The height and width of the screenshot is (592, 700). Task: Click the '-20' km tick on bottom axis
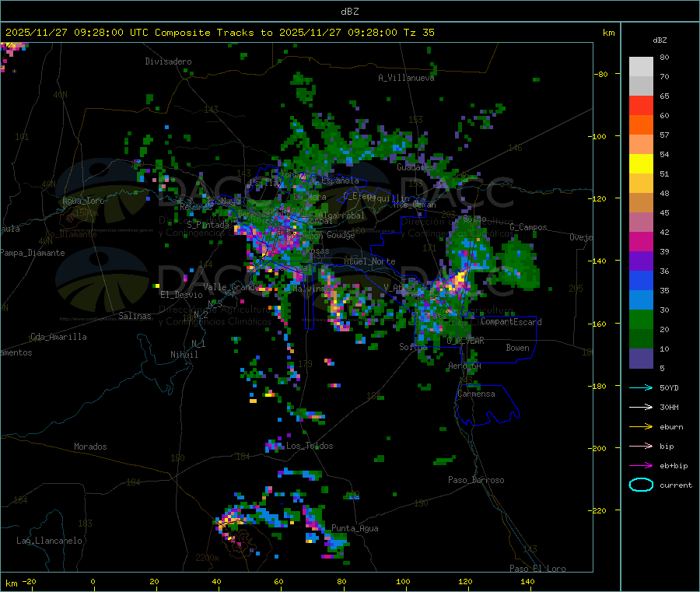(29, 581)
